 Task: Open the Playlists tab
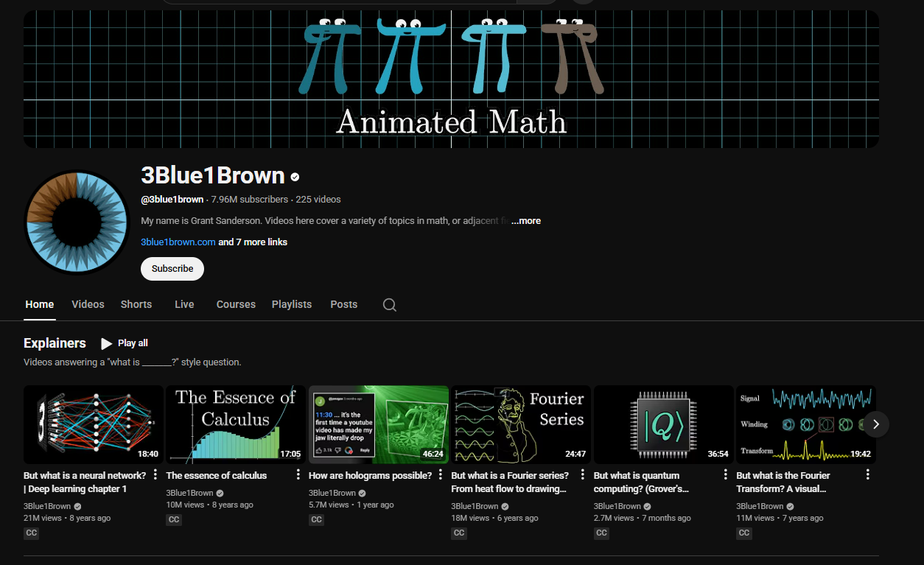point(292,304)
